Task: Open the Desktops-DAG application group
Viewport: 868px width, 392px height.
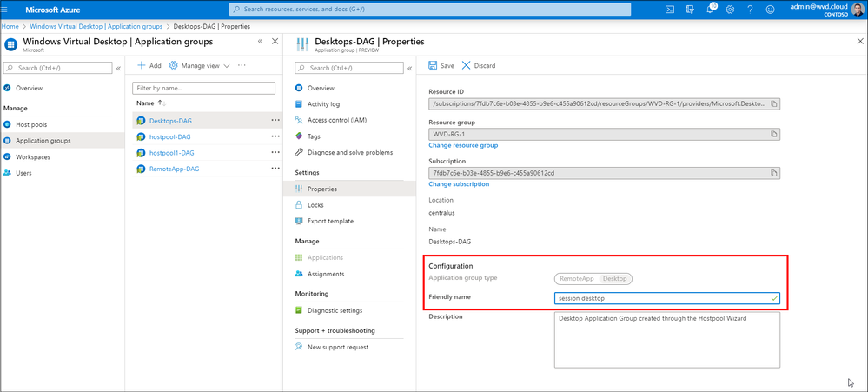Action: (x=170, y=120)
